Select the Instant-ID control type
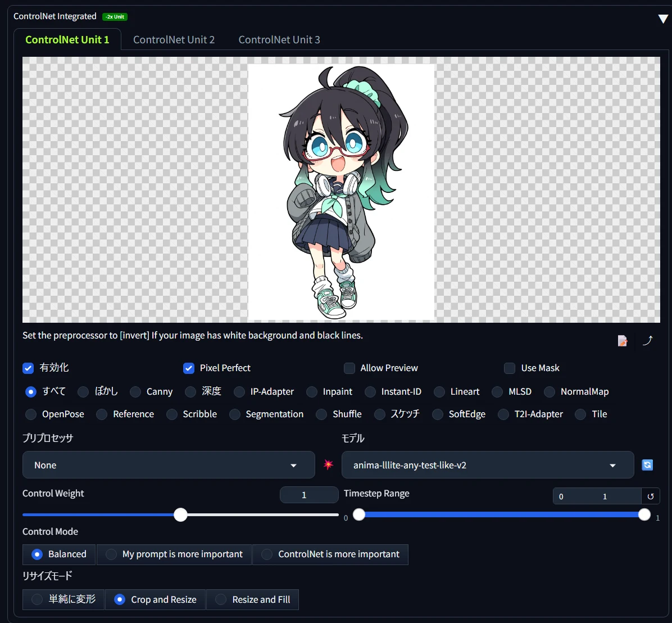This screenshot has height=623, width=672. click(370, 392)
